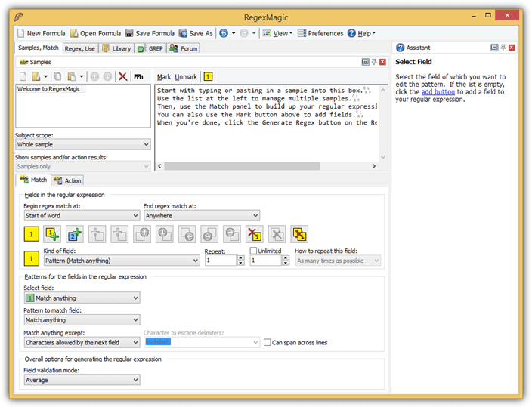Click the minimum Repeat count field

221,261
